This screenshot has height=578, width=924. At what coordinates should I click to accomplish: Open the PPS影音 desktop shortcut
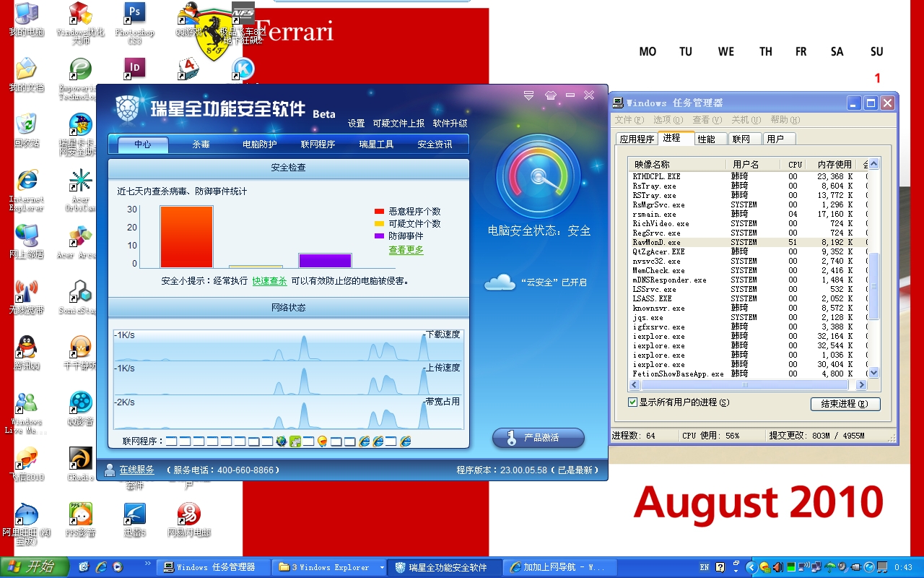tap(80, 519)
